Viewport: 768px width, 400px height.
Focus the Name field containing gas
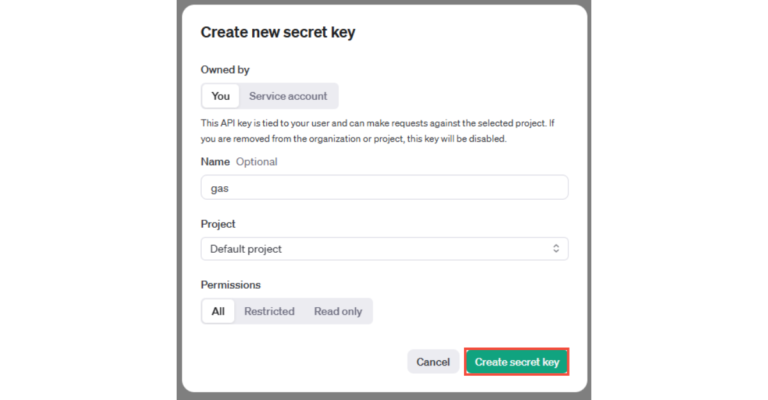point(384,187)
